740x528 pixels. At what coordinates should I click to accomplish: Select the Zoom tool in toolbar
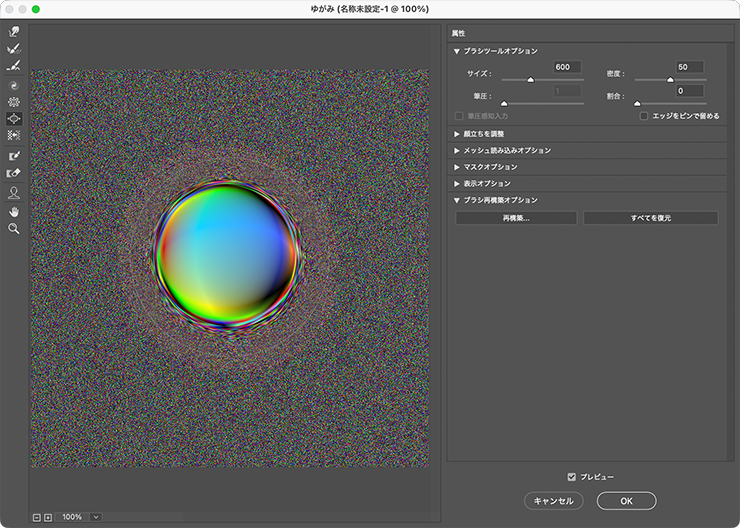tap(14, 229)
